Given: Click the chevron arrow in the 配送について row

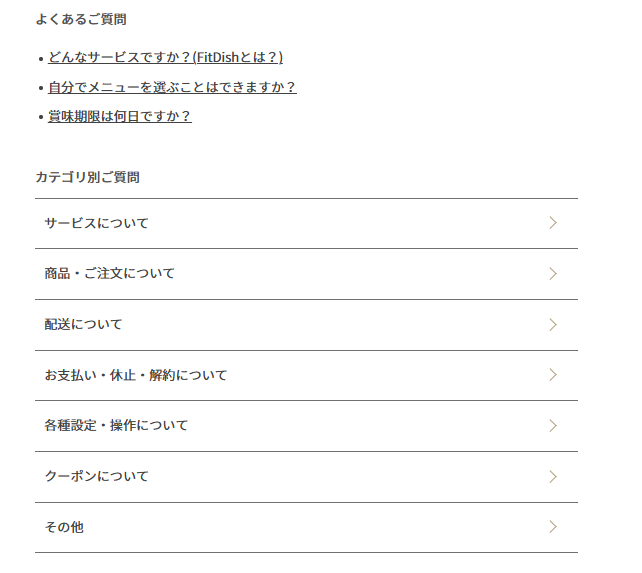Looking at the screenshot, I should tap(553, 324).
